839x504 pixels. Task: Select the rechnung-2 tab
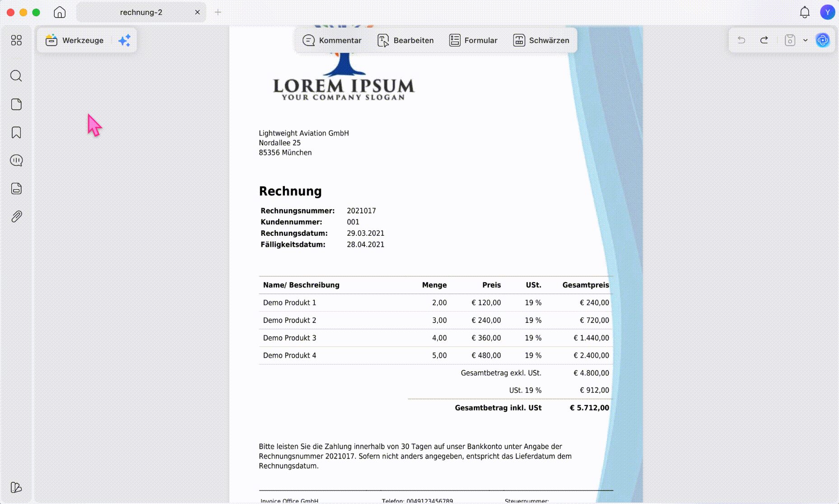click(141, 12)
